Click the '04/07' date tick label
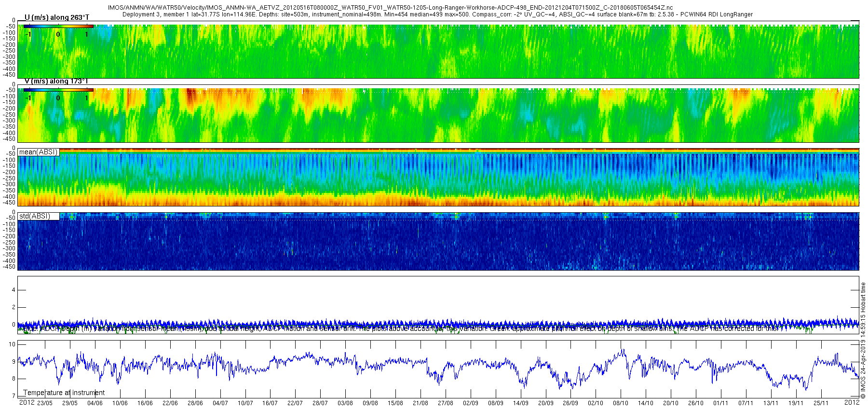The width and height of the screenshot is (868, 410). click(220, 403)
